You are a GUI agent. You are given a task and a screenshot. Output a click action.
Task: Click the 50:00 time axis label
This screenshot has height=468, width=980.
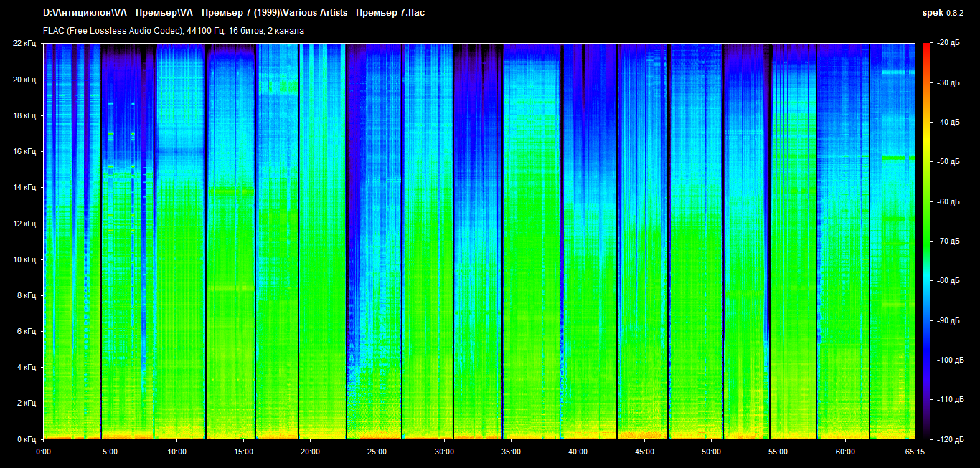click(711, 452)
